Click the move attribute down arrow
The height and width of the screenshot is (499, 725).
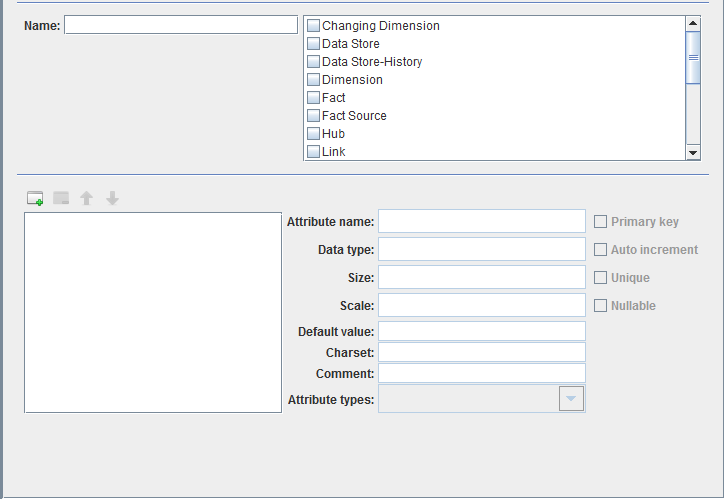point(112,199)
